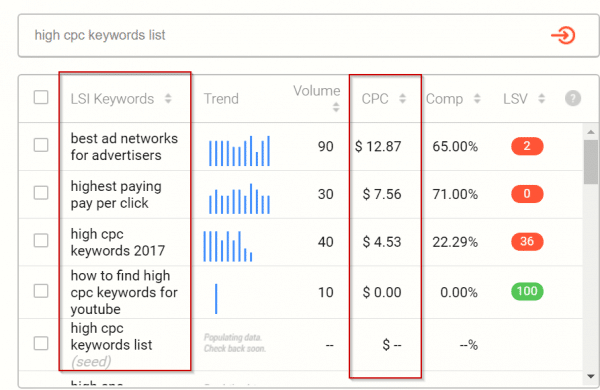Click the volume value 30
Screen dimensions: 600x390
tap(326, 194)
